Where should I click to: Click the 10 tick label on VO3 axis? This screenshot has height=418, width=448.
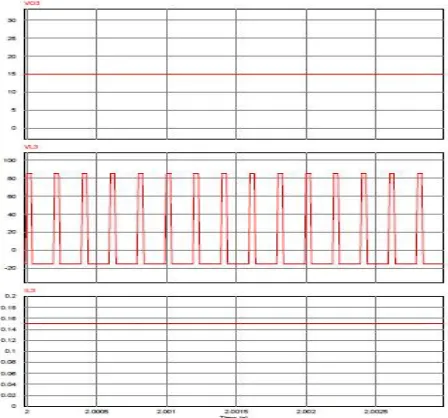(x=12, y=92)
